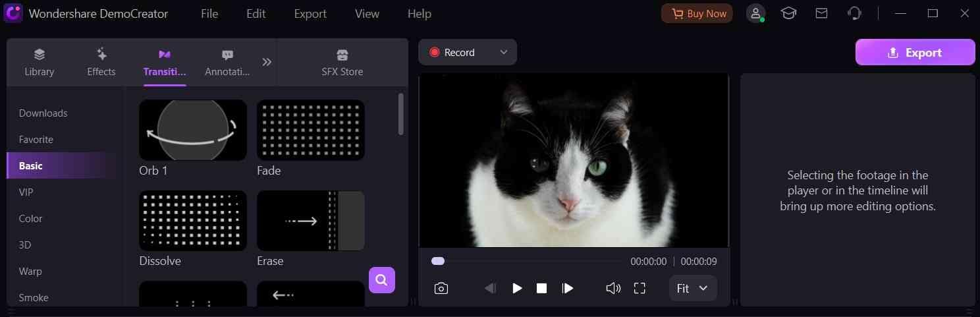The width and height of the screenshot is (980, 317).
Task: Click the cat video preview
Action: click(574, 160)
